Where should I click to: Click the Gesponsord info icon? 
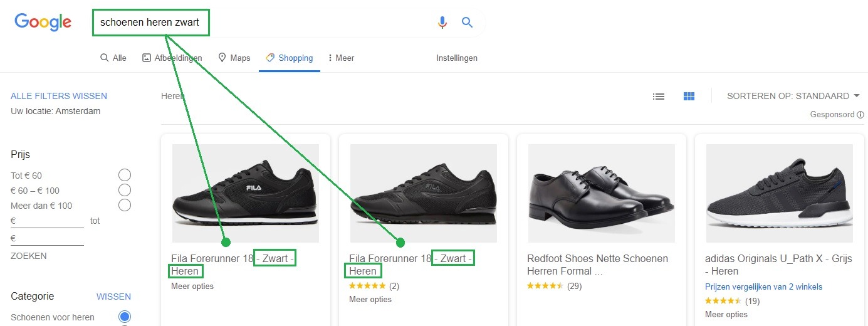click(860, 115)
